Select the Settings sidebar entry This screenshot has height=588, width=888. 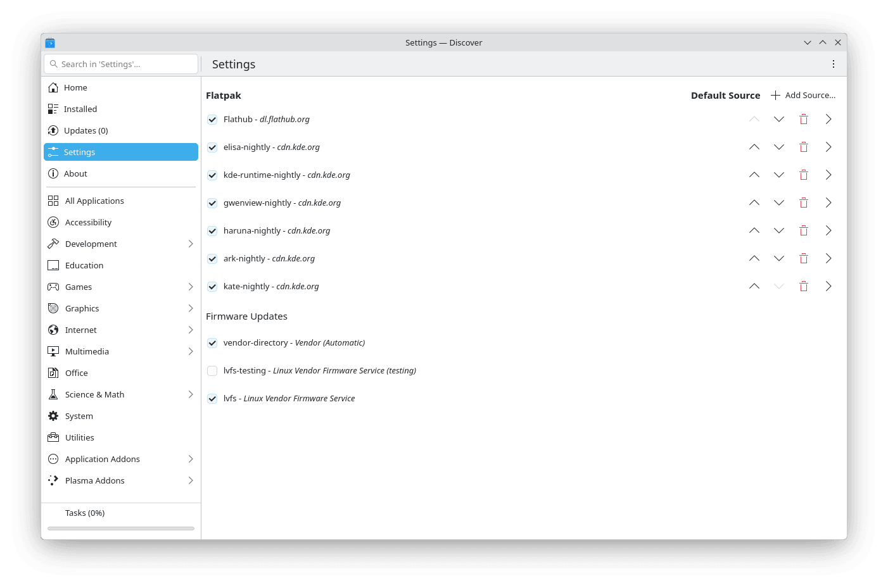121,152
